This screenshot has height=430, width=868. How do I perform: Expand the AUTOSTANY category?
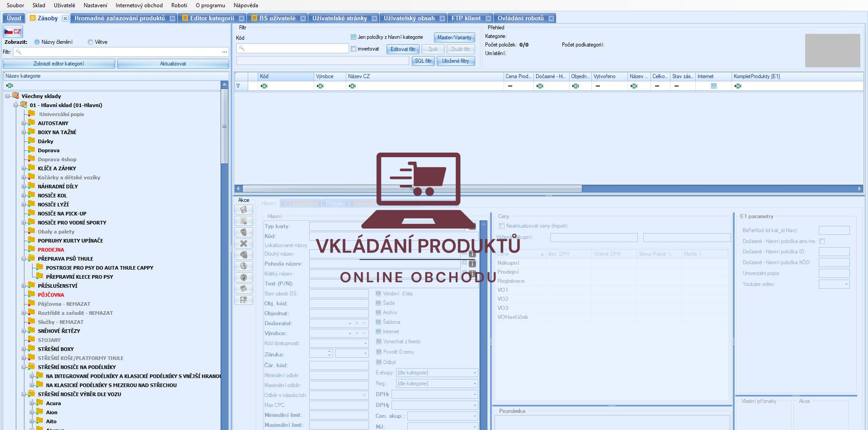pyautogui.click(x=24, y=123)
